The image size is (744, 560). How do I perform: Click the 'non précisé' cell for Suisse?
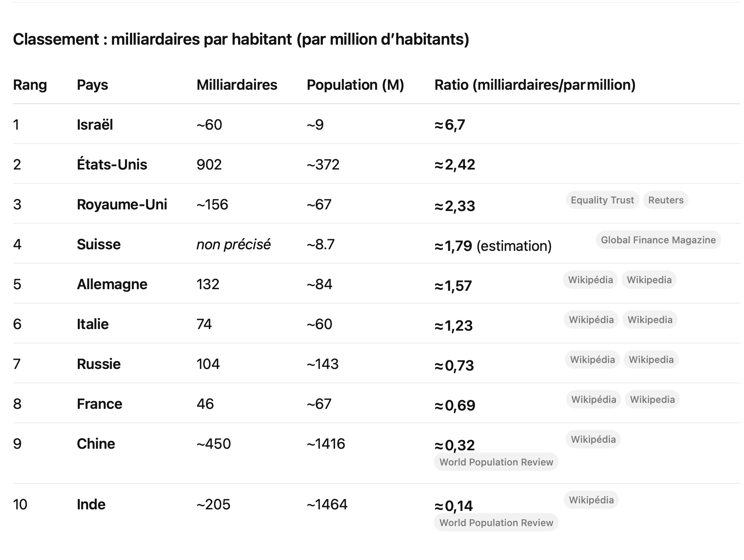click(x=233, y=245)
